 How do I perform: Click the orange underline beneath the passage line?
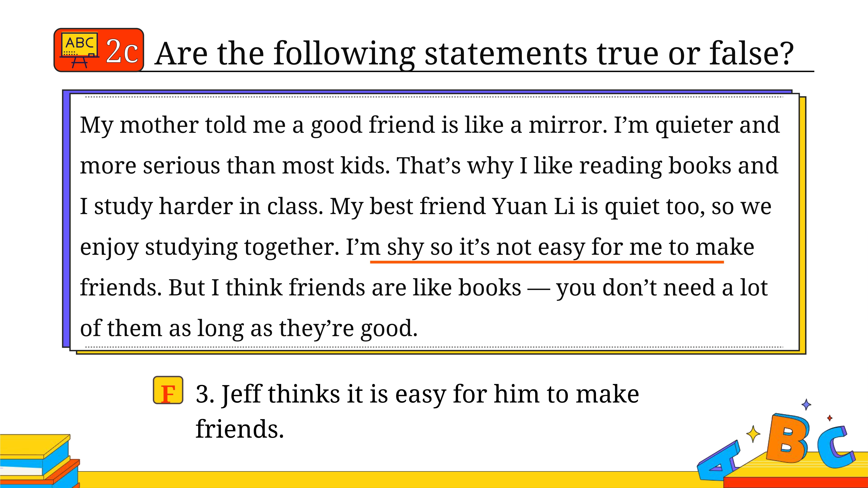[547, 262]
